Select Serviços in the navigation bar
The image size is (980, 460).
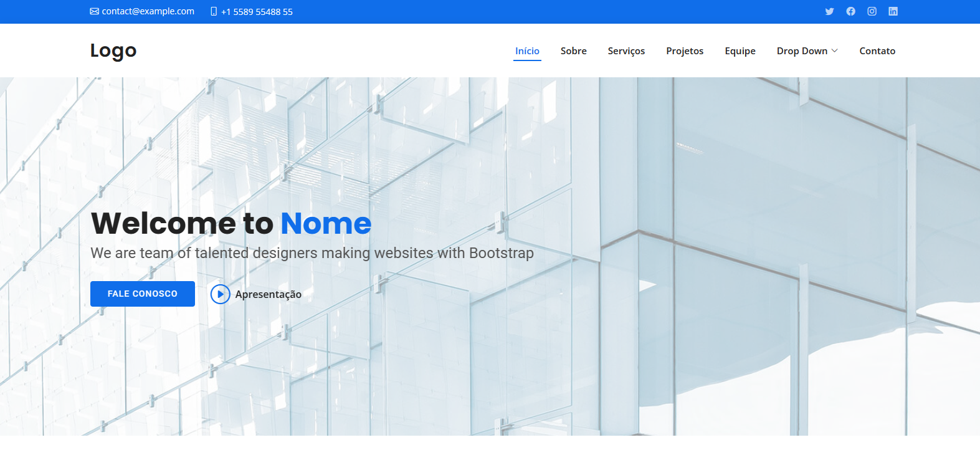(626, 51)
